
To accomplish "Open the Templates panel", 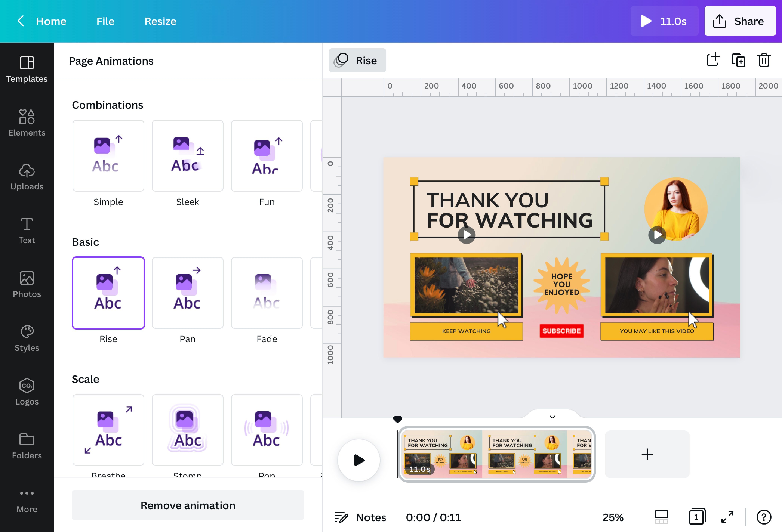I will [27, 69].
